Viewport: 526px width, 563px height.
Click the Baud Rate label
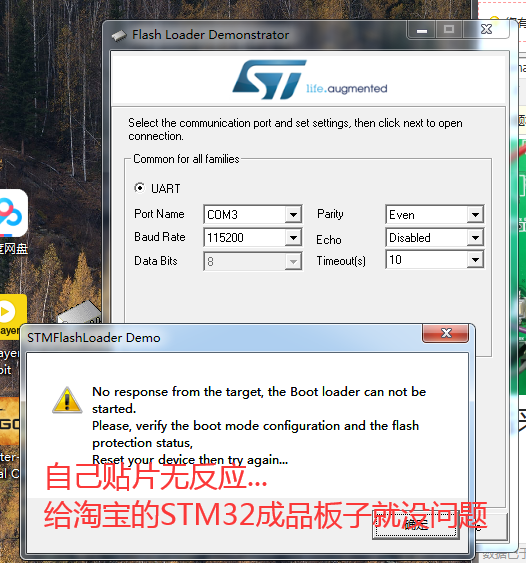[x=160, y=237]
